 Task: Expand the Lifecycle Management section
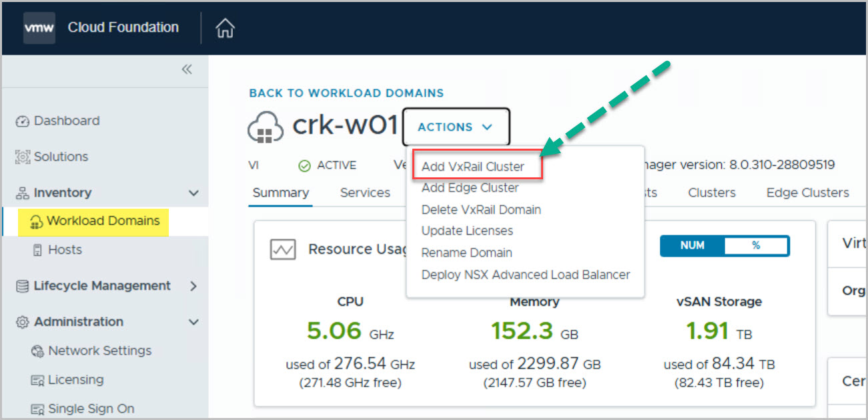[x=193, y=286]
